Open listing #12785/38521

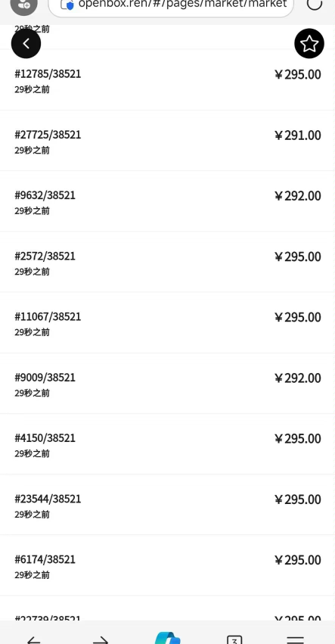[168, 79]
